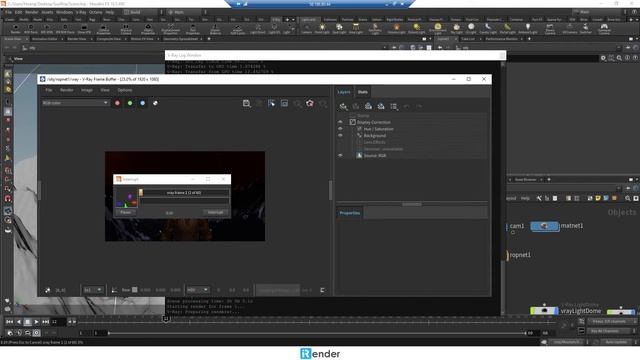The image size is (640, 360).
Task: Click the Raw color swatch in status bar
Action: (x=135, y=290)
